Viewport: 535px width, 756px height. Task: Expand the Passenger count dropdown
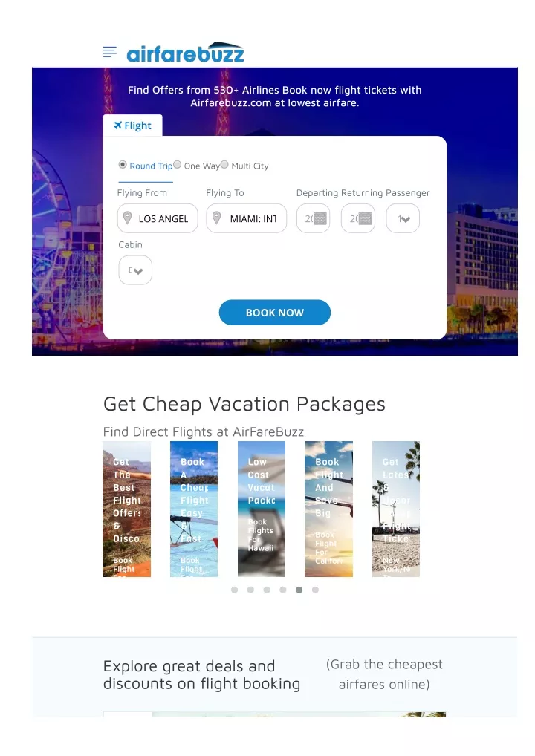[x=403, y=218]
